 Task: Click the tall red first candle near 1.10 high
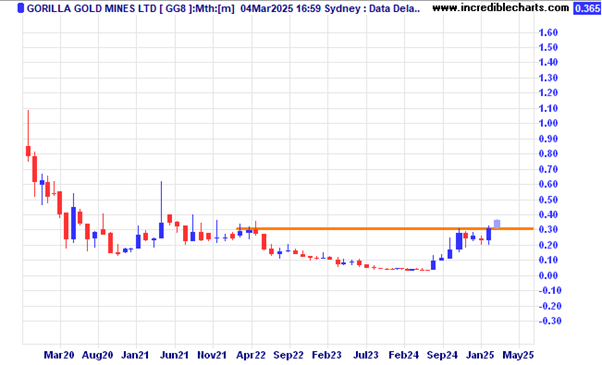(28, 150)
